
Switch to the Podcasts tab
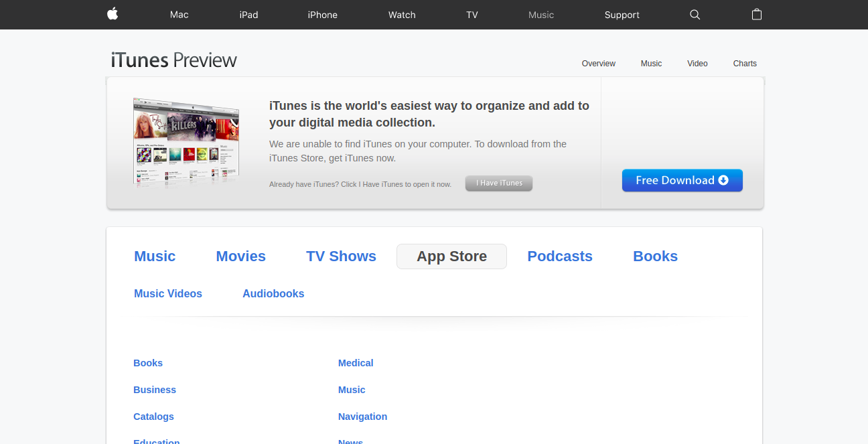coord(560,256)
